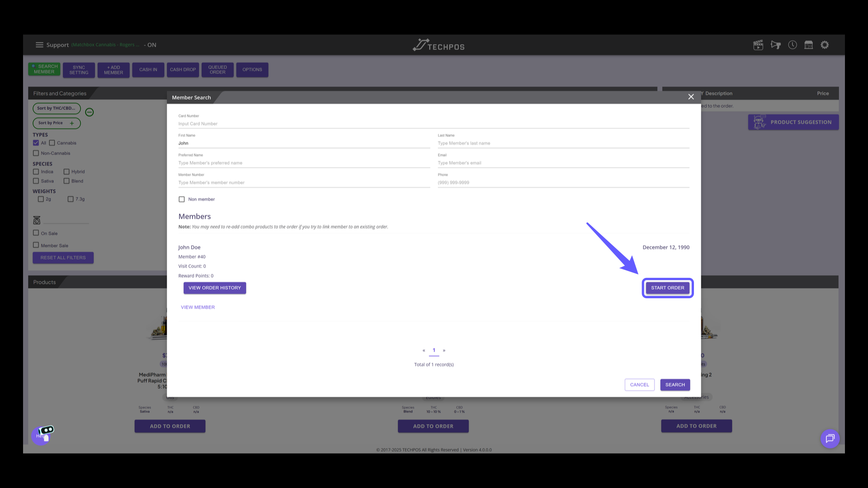Open the chat bubble in the corner
This screenshot has height=488, width=868.
pos(830,439)
